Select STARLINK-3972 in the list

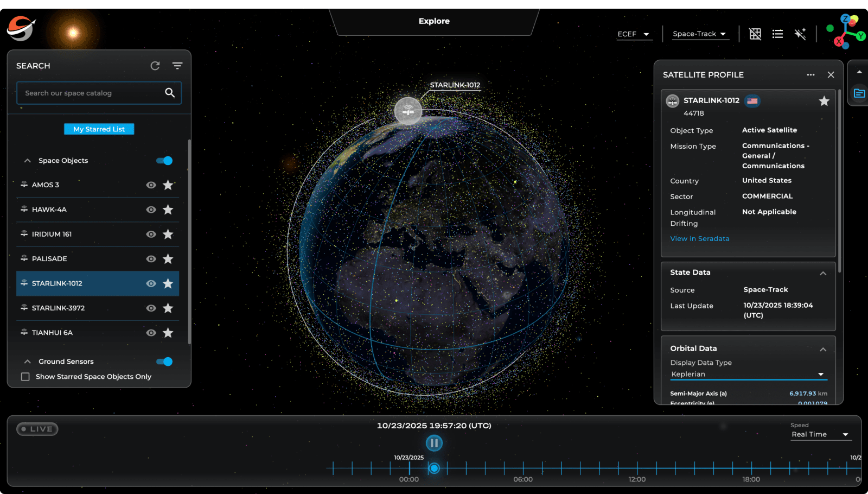[x=58, y=308]
